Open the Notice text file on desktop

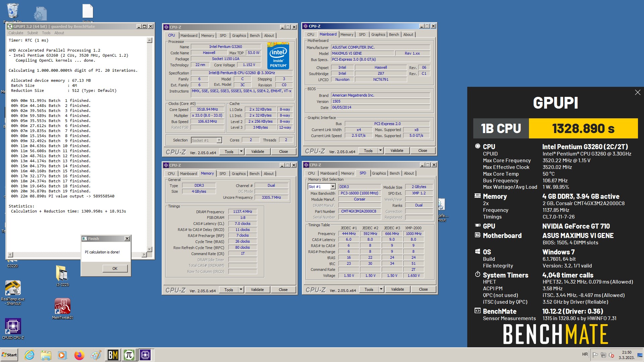click(88, 13)
